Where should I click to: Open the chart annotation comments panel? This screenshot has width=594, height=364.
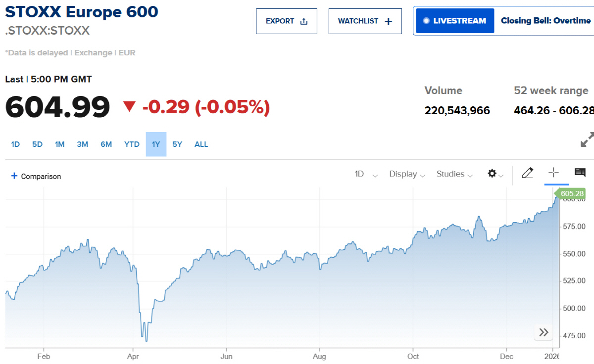(580, 173)
